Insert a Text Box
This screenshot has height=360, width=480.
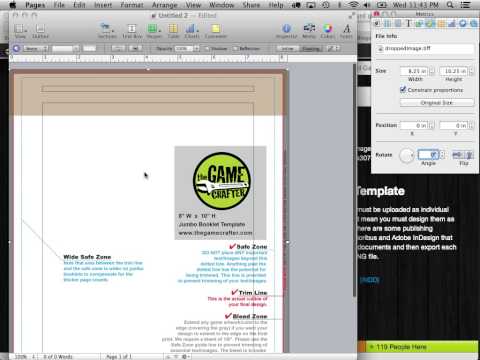pyautogui.click(x=132, y=31)
